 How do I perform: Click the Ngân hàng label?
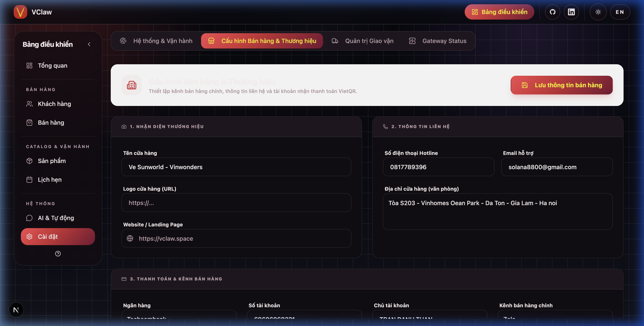pos(137,305)
